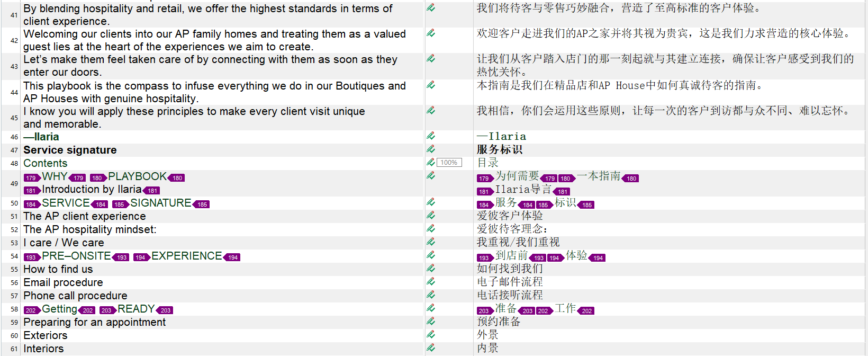Image resolution: width=868 pixels, height=356 pixels.
Task: Click the status icon for 'The AP hospitality mindset:'
Action: coord(431,228)
